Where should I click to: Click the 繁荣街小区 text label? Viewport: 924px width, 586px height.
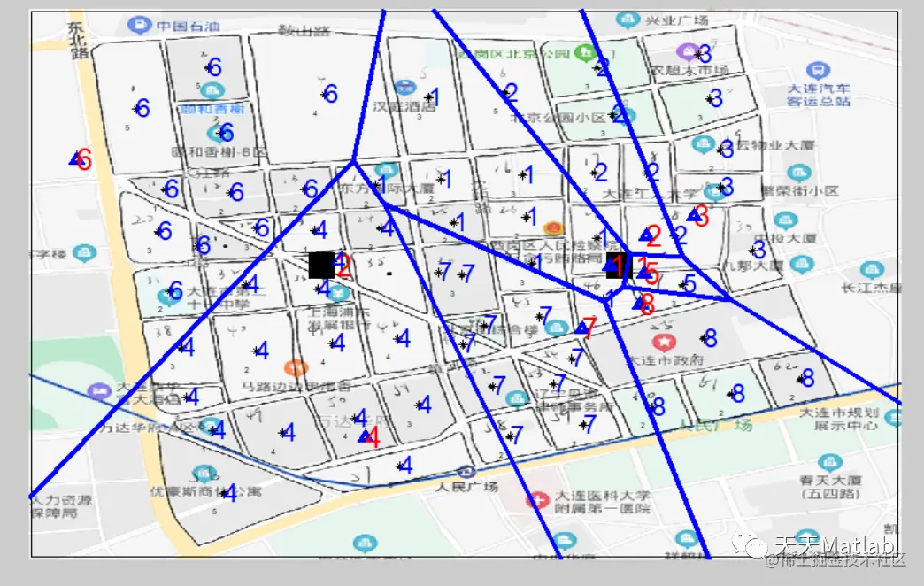(x=800, y=191)
